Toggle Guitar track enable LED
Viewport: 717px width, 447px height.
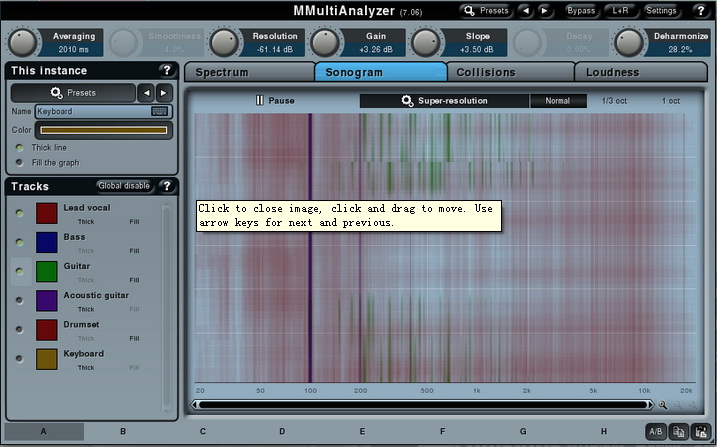[19, 271]
